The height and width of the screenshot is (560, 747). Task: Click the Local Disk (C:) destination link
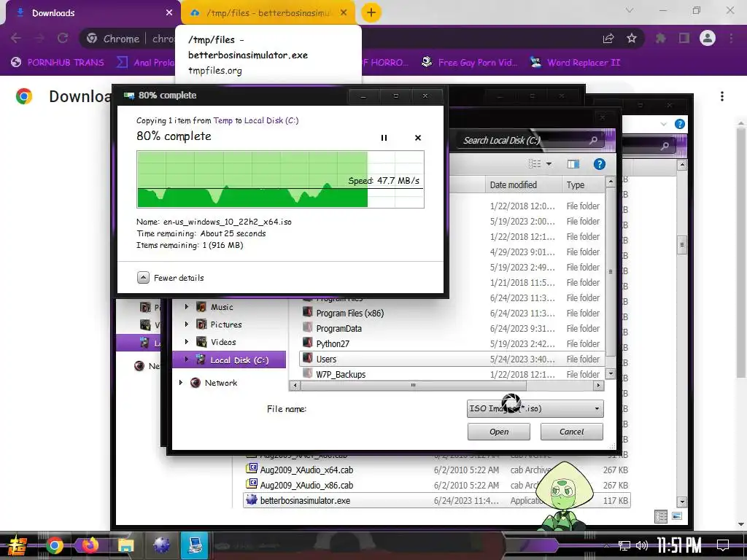click(271, 120)
